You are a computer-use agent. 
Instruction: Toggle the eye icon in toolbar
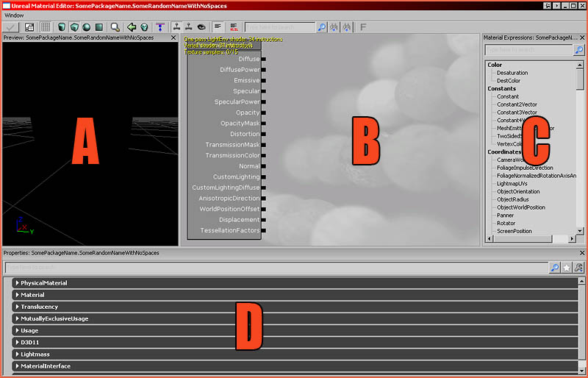click(201, 27)
